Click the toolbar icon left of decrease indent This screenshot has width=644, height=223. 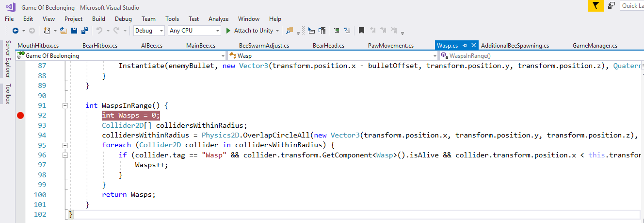pos(337,31)
